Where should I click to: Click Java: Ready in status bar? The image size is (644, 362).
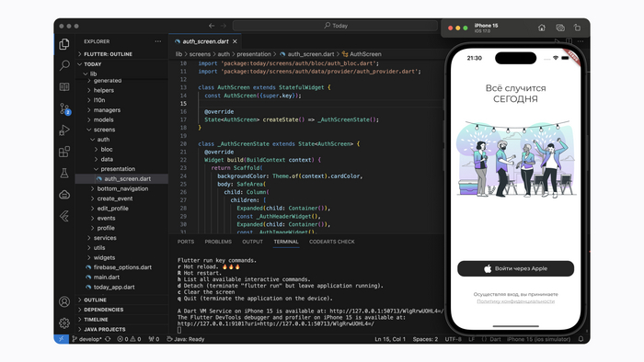[x=186, y=339]
